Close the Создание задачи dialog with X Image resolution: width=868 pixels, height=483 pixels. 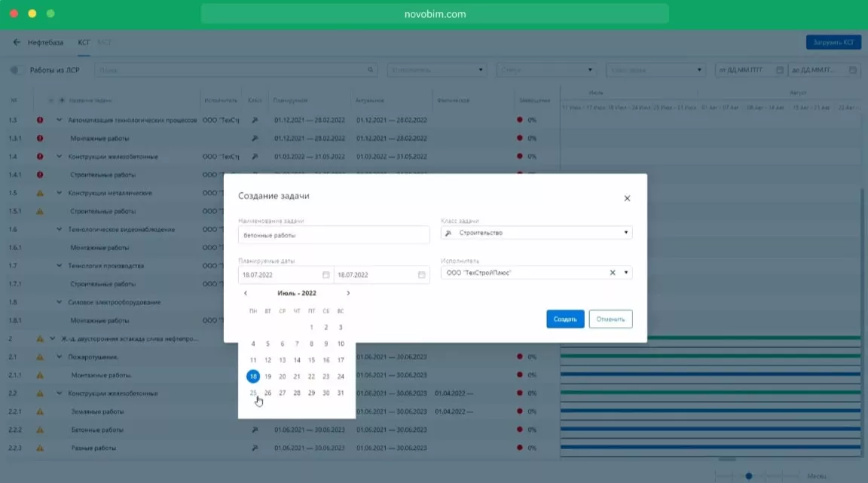click(627, 198)
